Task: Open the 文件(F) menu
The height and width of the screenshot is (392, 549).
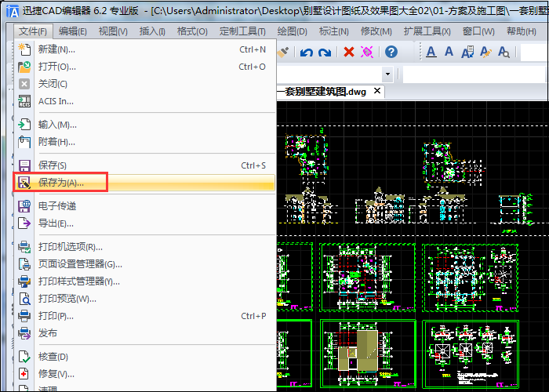Action: tap(33, 31)
